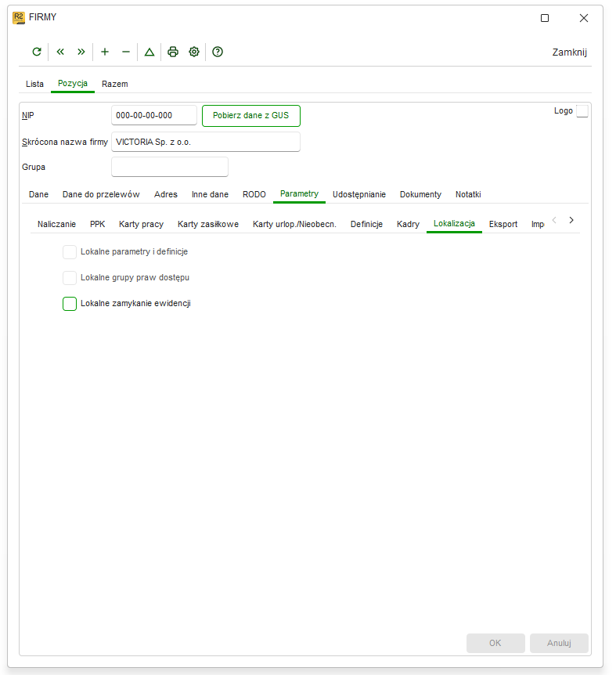
Task: Close the FIRMY window with X
Action: point(584,18)
